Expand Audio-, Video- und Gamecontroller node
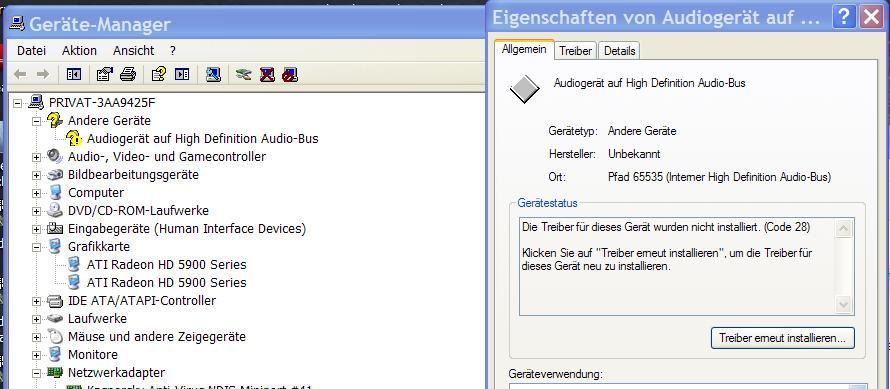Image resolution: width=890 pixels, height=389 pixels. (36, 157)
